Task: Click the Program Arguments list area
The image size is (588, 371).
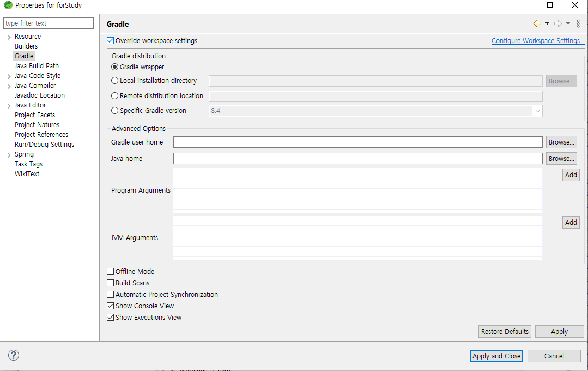Action: [357, 190]
